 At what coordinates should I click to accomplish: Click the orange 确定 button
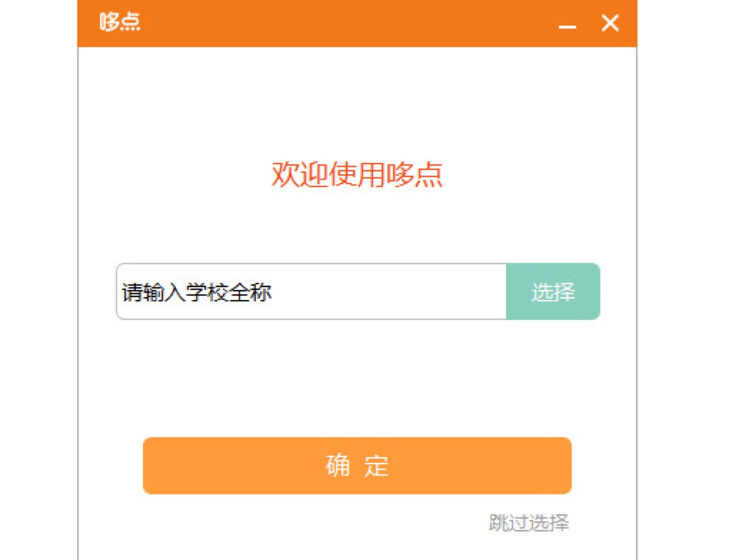click(x=357, y=466)
